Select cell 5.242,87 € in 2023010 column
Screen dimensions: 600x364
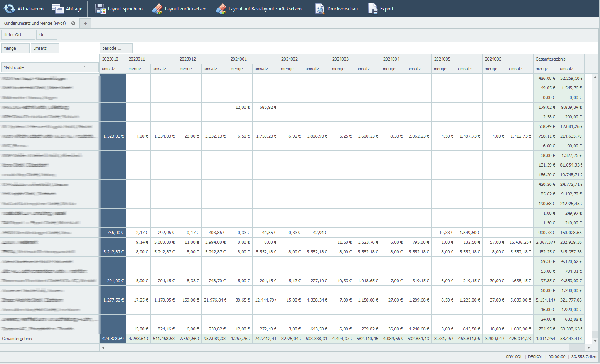click(113, 252)
